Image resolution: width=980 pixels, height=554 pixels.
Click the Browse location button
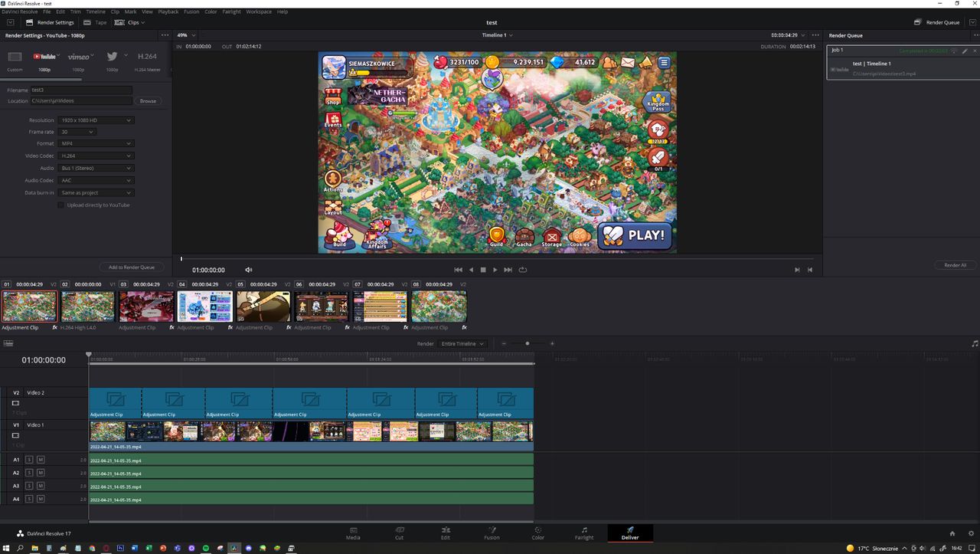pos(148,100)
